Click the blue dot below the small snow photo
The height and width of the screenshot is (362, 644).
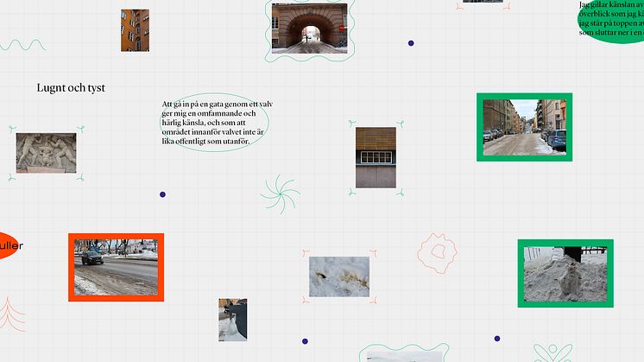pos(303,340)
